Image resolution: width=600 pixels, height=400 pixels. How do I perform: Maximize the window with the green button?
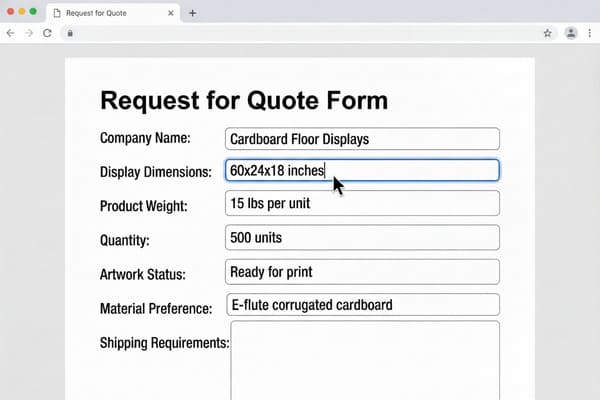click(x=33, y=11)
